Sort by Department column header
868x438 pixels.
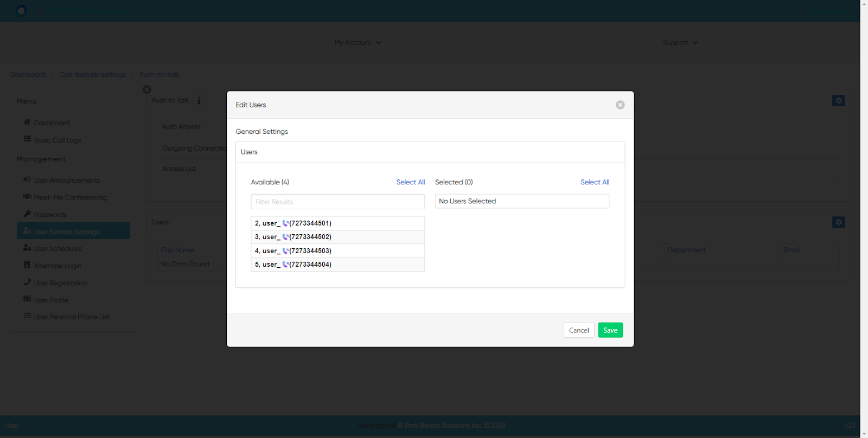(x=686, y=250)
